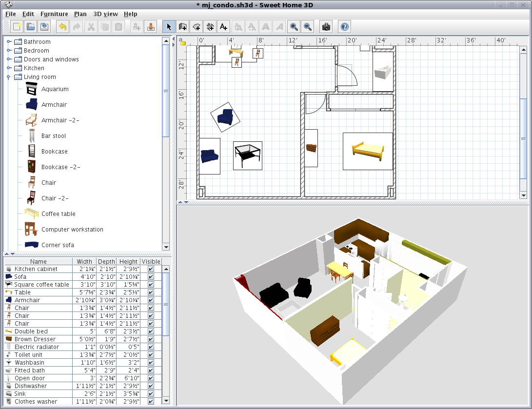Image resolution: width=532 pixels, height=409 pixels.
Task: Open the Furniture menu
Action: pos(54,14)
